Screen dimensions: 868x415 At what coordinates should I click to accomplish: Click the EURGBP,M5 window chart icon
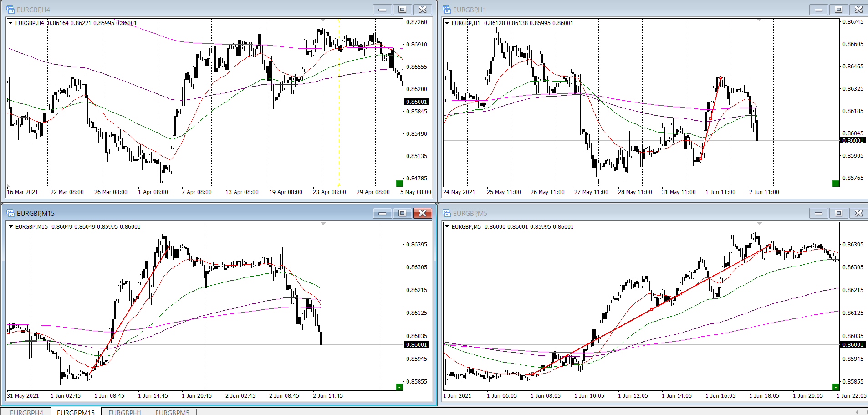click(x=447, y=213)
